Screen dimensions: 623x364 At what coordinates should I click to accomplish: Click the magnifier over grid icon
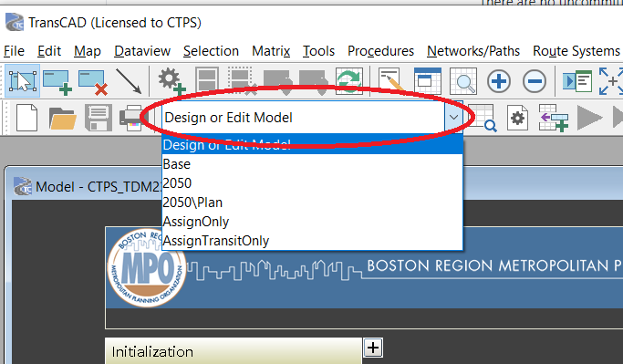463,81
